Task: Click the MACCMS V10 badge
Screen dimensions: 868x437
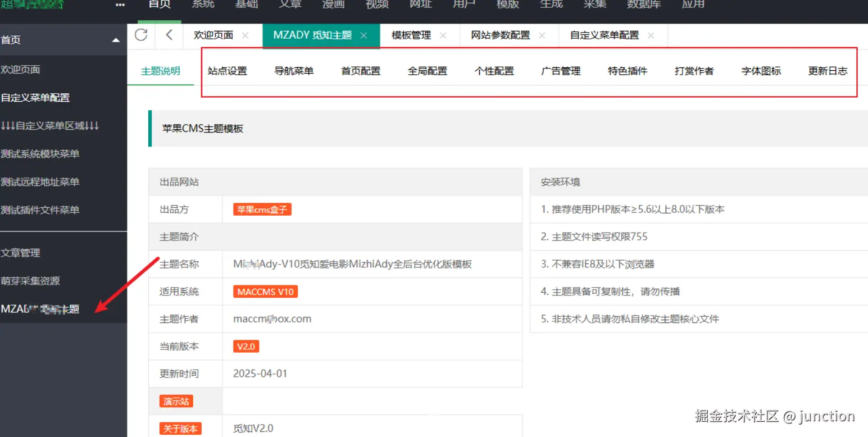Action: pyautogui.click(x=265, y=292)
